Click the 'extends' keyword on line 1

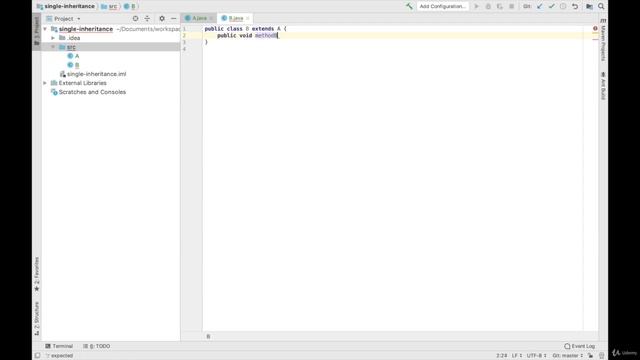pyautogui.click(x=263, y=29)
